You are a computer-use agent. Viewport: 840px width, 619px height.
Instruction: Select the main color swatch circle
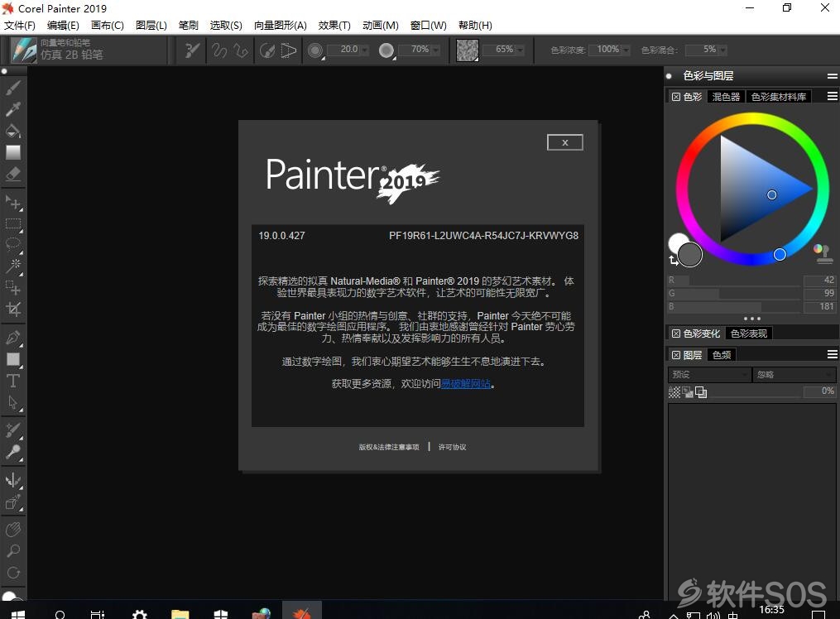pos(690,254)
